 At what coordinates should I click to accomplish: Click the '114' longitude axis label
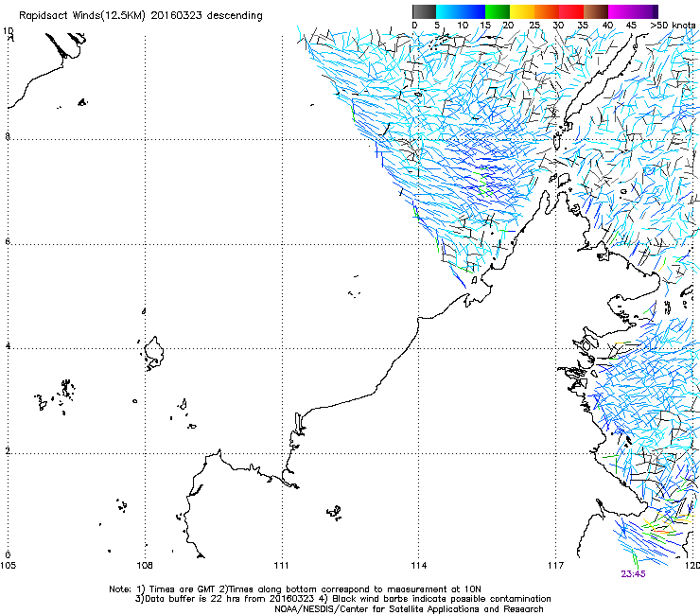[x=419, y=566]
